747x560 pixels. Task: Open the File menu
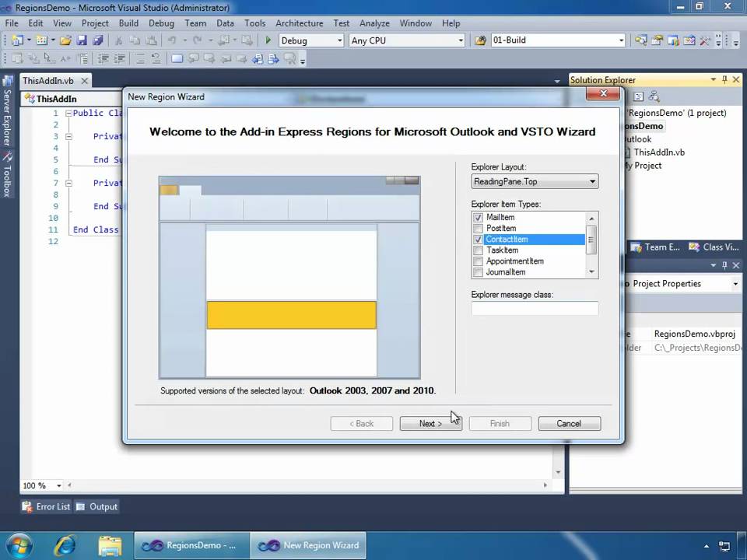[12, 23]
